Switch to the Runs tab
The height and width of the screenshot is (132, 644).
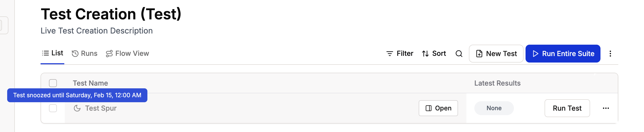85,54
